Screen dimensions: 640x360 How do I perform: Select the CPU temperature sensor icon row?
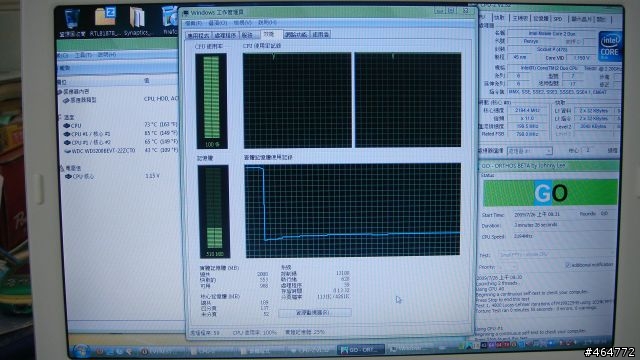tap(121, 125)
